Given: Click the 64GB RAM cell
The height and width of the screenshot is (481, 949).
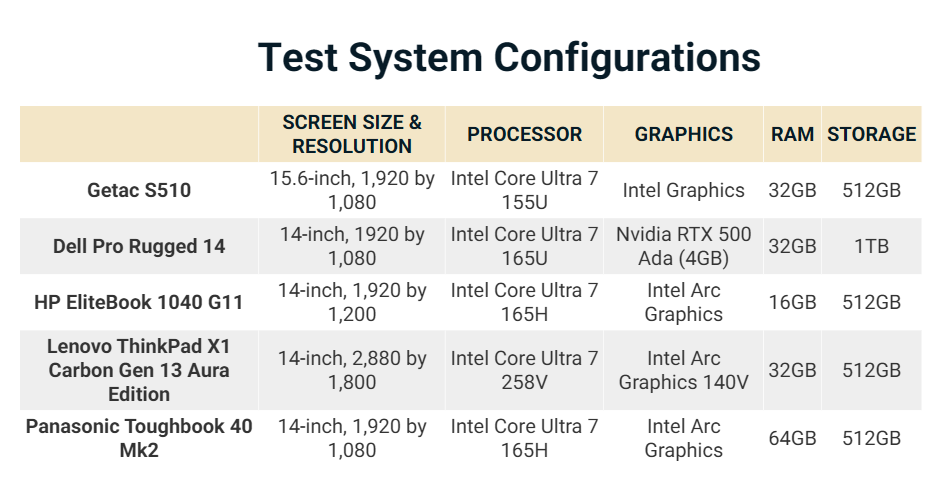Looking at the screenshot, I should tap(792, 438).
